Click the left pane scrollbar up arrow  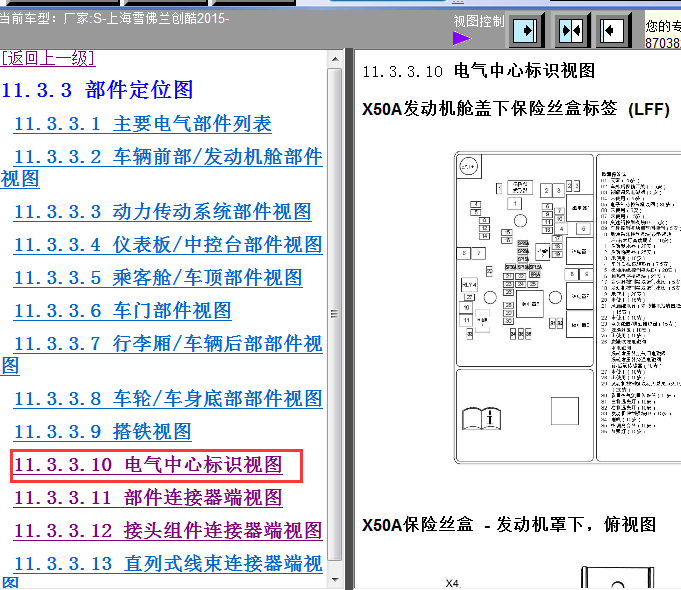coord(335,59)
